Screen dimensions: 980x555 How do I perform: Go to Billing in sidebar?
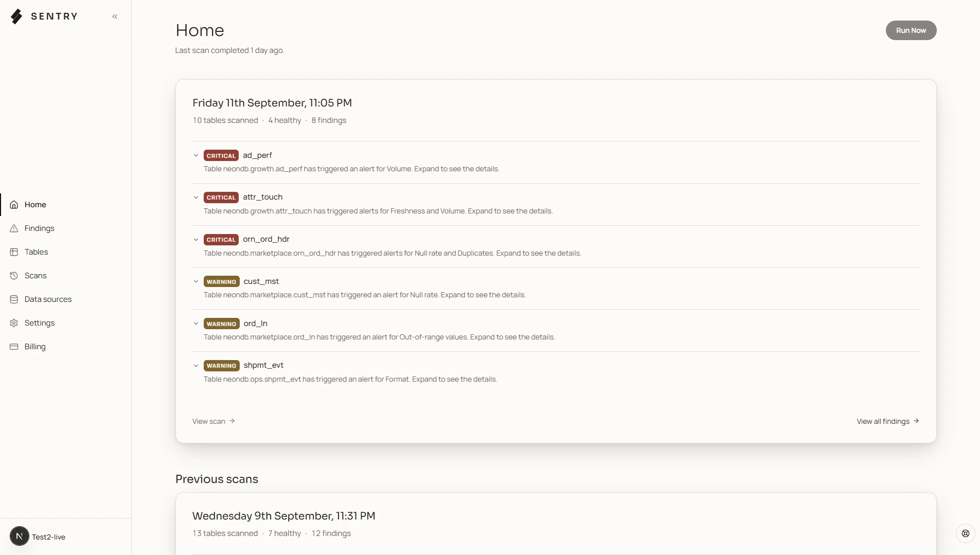point(65,347)
